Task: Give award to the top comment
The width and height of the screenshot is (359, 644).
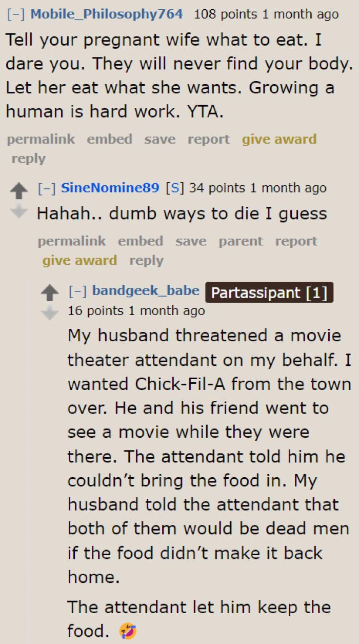Action: pos(279,139)
